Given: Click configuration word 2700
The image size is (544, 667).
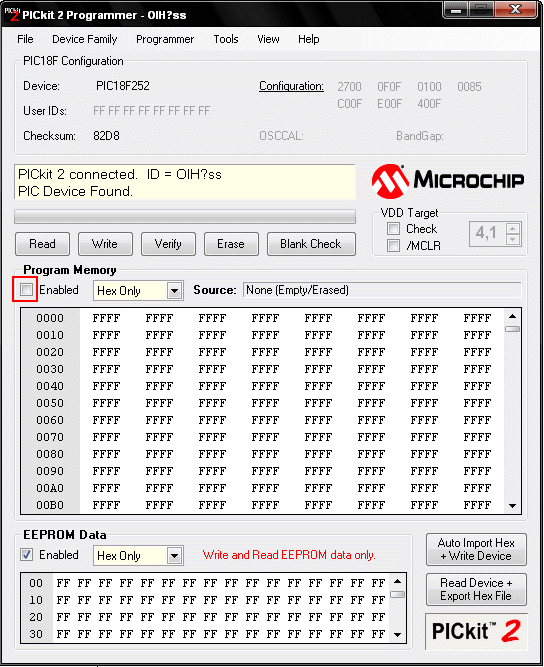Looking at the screenshot, I should 349,87.
